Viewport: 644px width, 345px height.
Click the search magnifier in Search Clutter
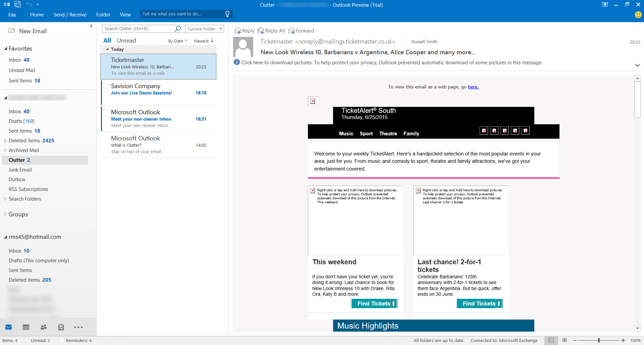(x=178, y=28)
